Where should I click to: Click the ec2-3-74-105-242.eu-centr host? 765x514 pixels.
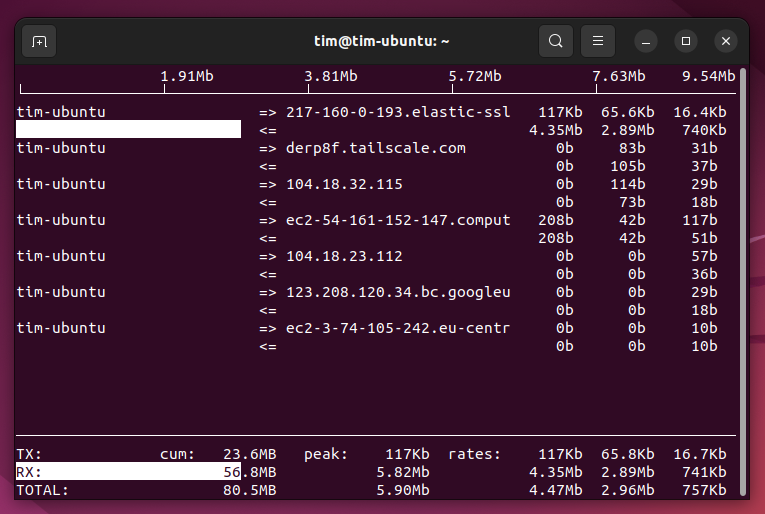(x=397, y=328)
